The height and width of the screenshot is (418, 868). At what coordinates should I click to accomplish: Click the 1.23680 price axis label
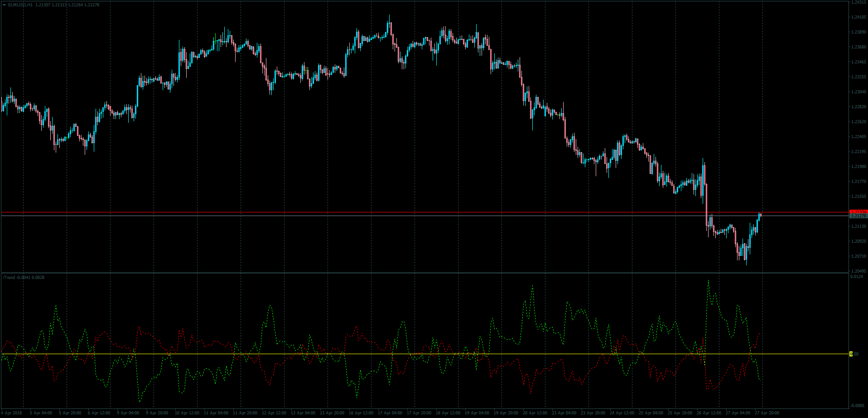click(x=858, y=47)
